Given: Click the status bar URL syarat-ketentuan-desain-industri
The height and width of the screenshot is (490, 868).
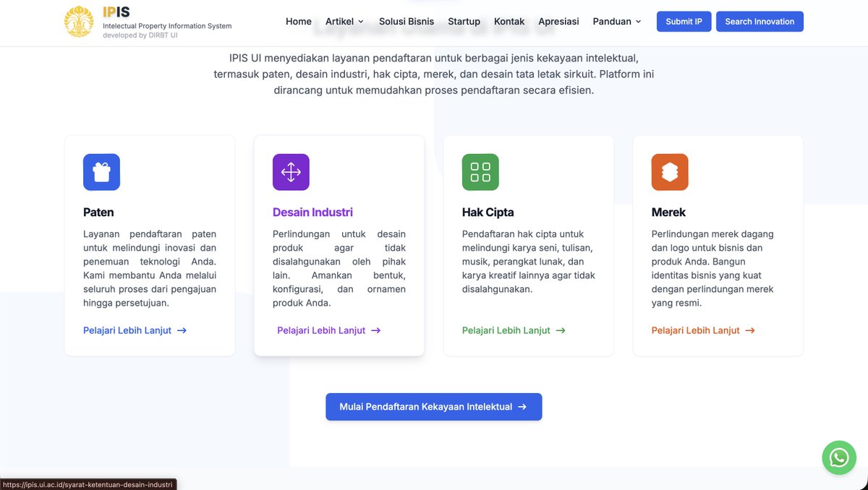Looking at the screenshot, I should (x=88, y=484).
